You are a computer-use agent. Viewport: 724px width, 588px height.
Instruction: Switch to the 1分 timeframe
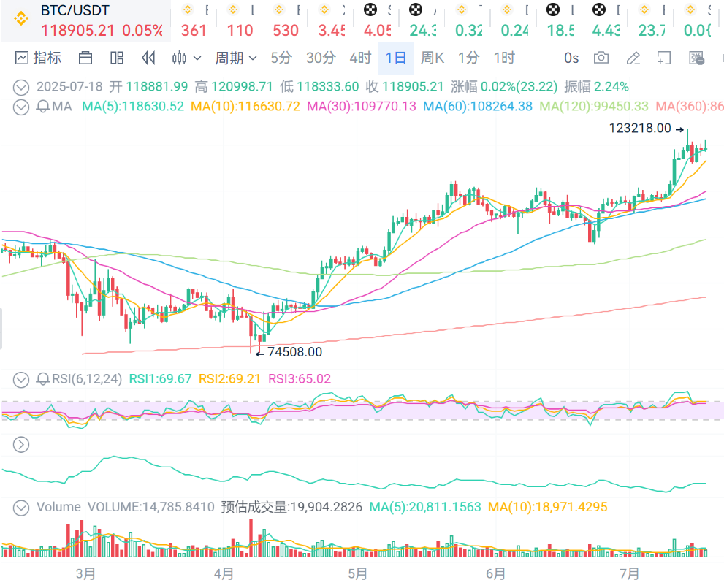coord(468,58)
